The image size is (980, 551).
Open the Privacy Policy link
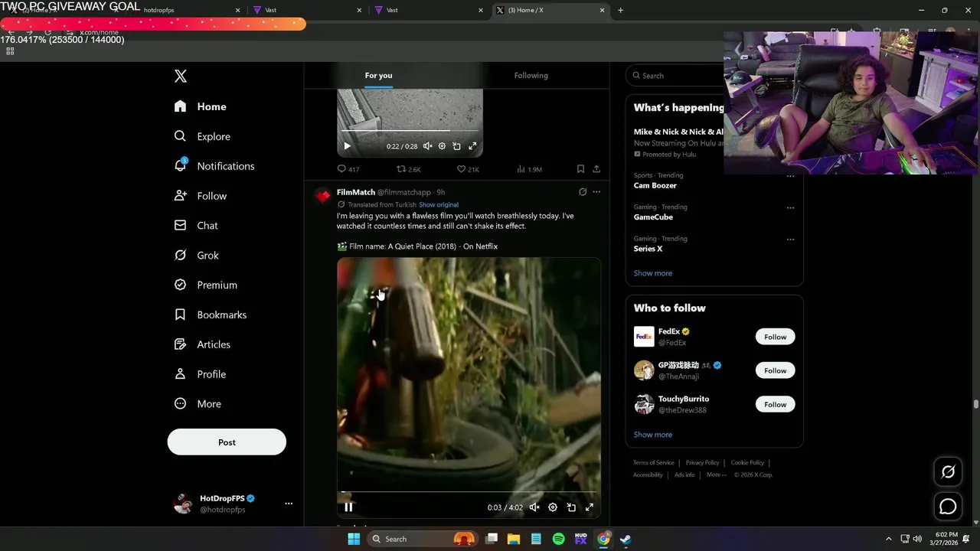pyautogui.click(x=702, y=463)
